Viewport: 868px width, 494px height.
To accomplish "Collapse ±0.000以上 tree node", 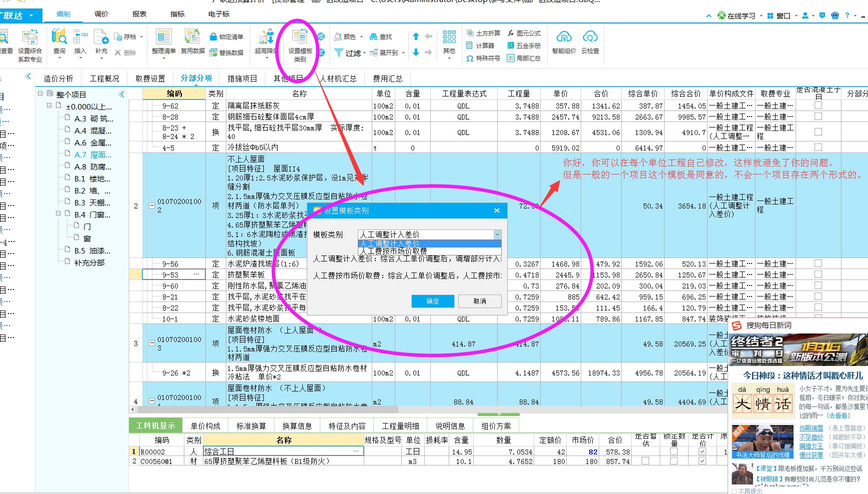I will [x=49, y=105].
